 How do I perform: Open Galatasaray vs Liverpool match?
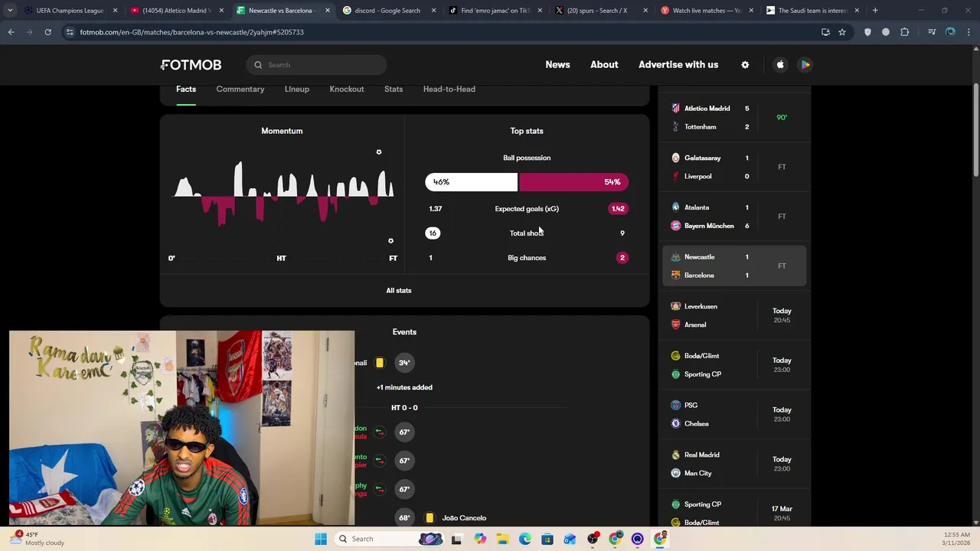(733, 167)
